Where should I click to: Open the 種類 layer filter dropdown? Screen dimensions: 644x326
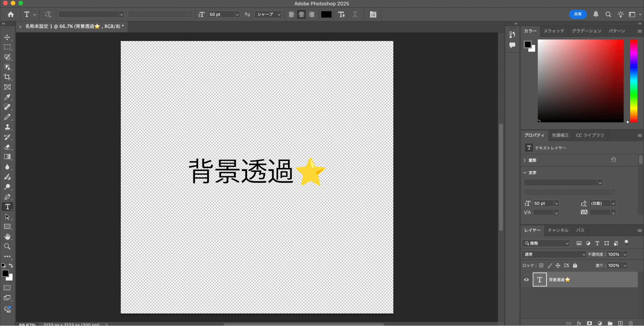[546, 244]
